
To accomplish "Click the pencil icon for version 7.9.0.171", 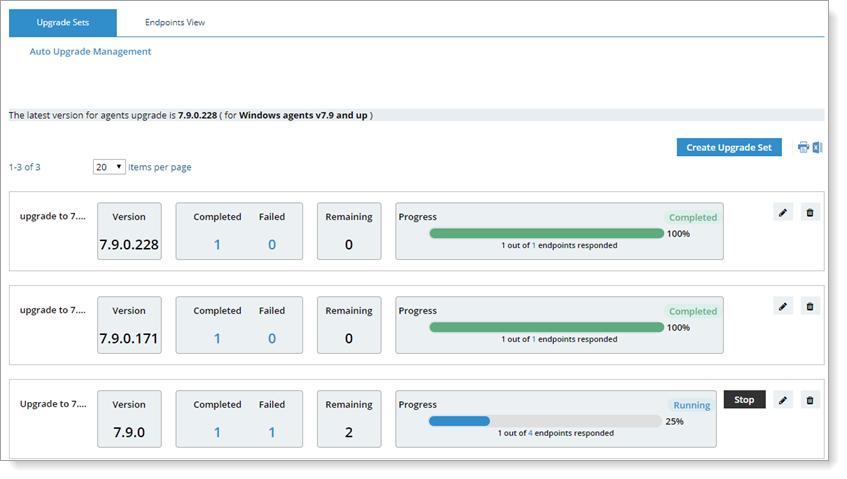I will (783, 307).
